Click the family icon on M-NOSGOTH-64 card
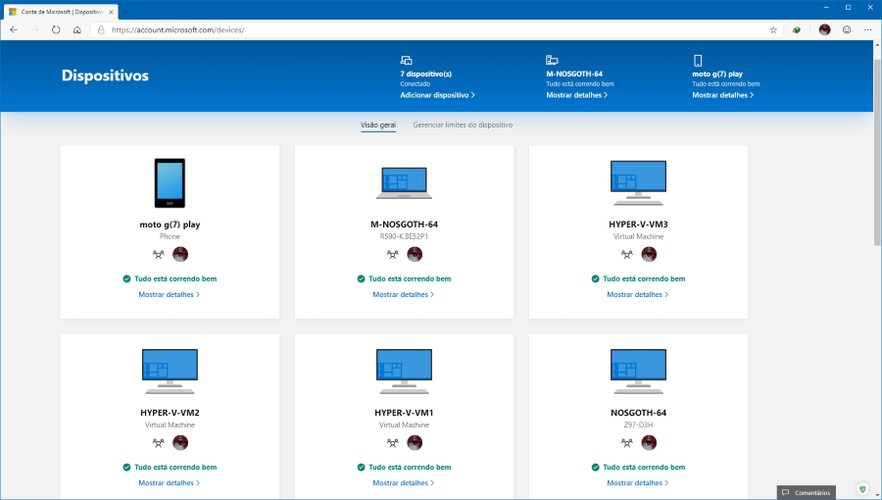Viewport: 882px width, 500px height. (393, 254)
